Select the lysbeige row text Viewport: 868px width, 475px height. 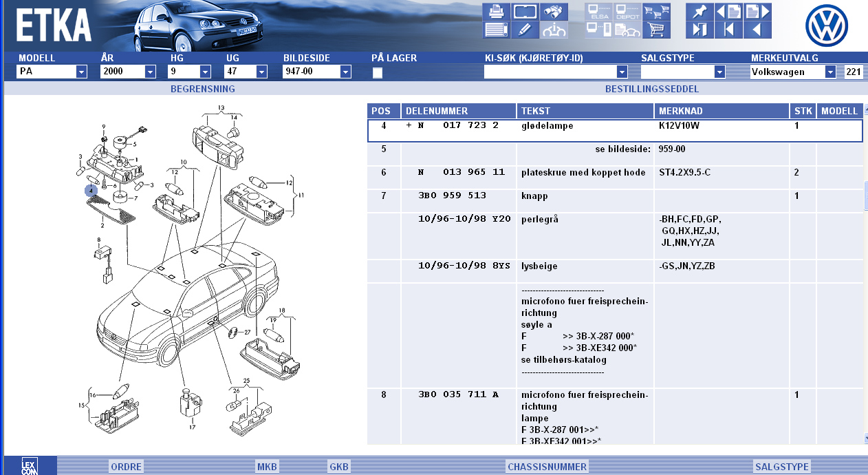coord(539,266)
